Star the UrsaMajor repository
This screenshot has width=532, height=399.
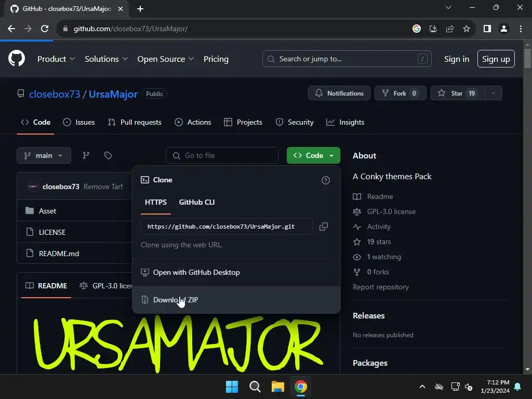(x=458, y=94)
